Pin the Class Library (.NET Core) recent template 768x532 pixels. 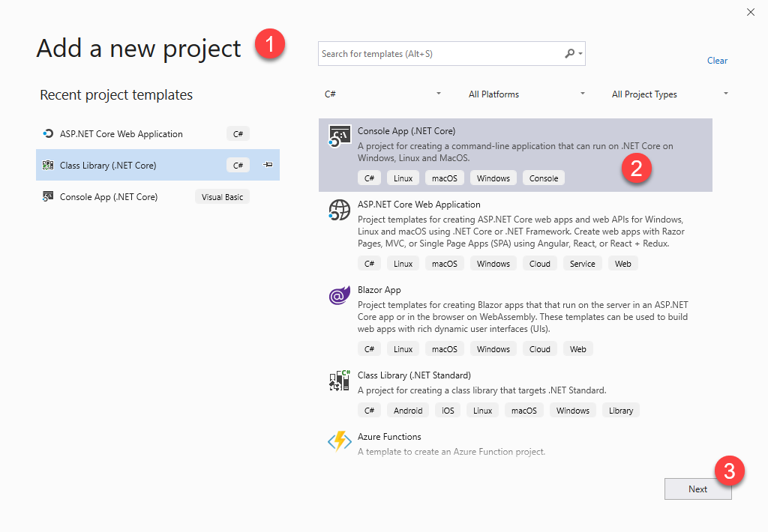click(x=268, y=165)
